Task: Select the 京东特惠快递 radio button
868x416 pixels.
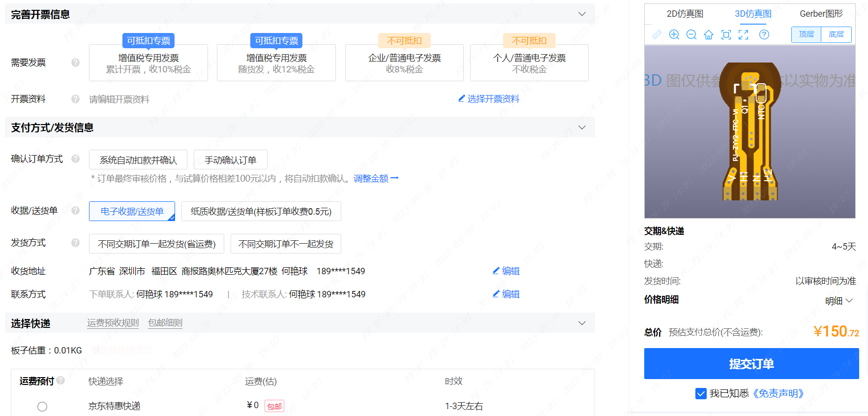Action: point(42,407)
